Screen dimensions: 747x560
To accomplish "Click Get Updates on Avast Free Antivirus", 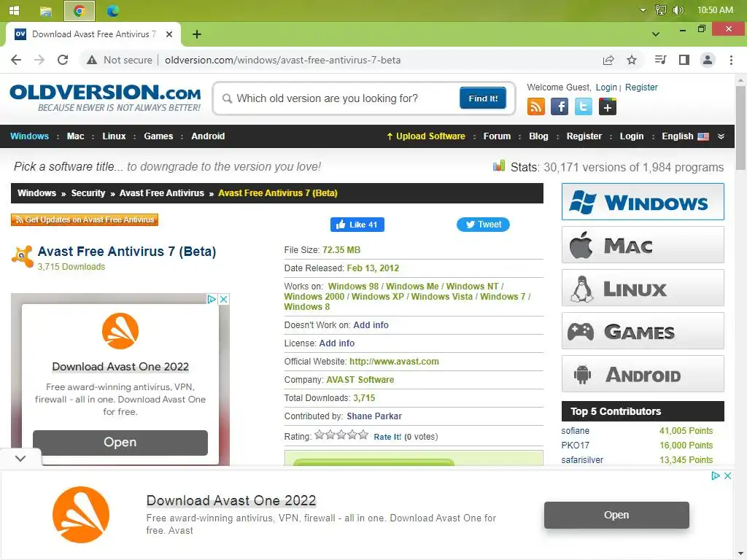I will coord(85,219).
